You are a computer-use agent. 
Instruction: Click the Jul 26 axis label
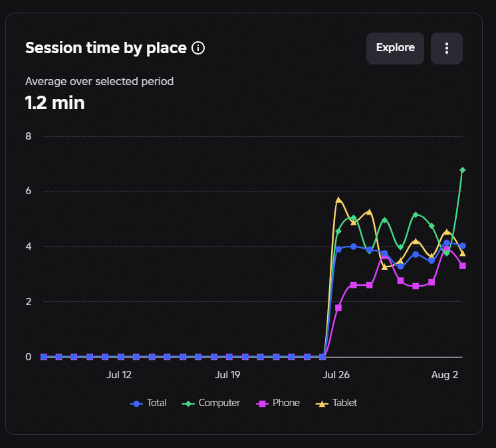336,375
